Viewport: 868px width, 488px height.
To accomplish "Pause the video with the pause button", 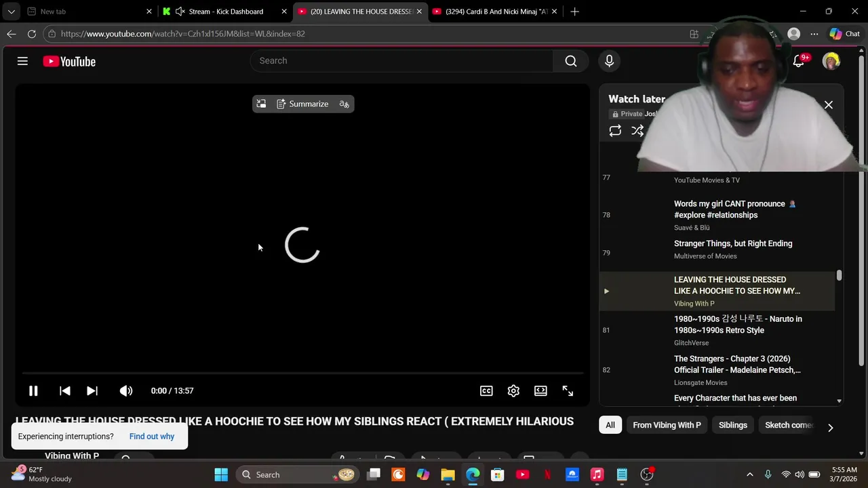I will (33, 390).
